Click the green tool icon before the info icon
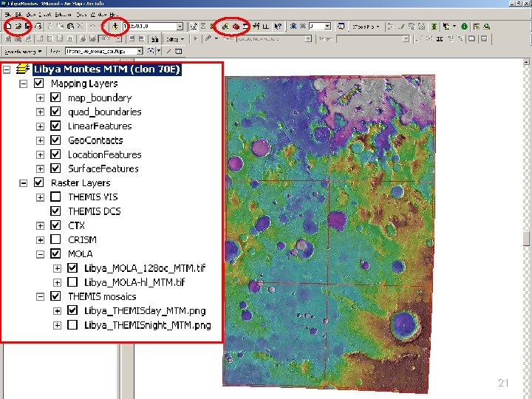532x399 pixels. (x=434, y=26)
